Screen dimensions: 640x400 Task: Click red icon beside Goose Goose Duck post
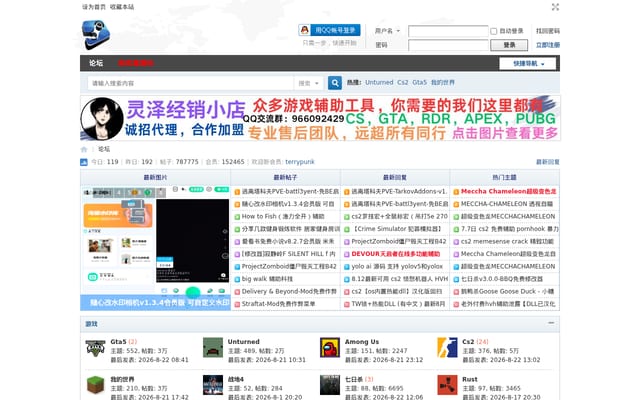coord(456,292)
